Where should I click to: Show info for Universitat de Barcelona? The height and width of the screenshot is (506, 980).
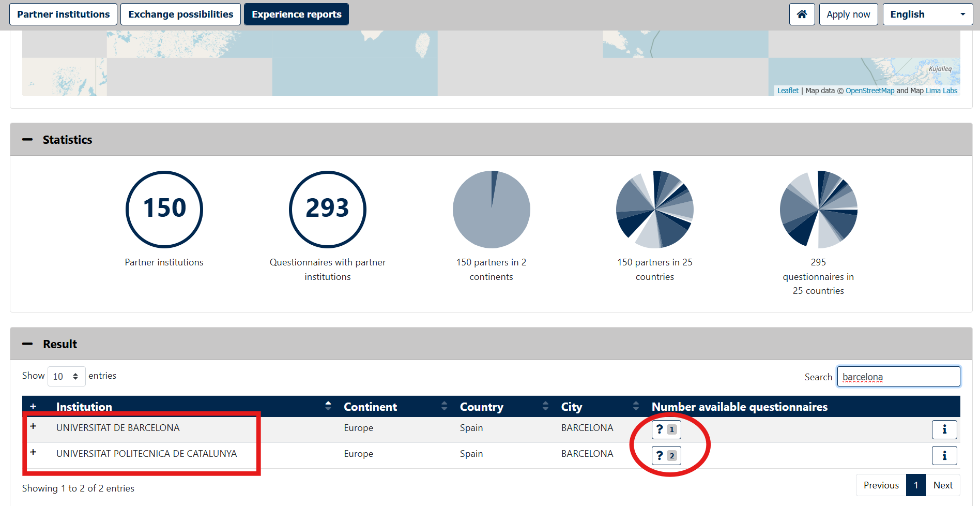[944, 429]
